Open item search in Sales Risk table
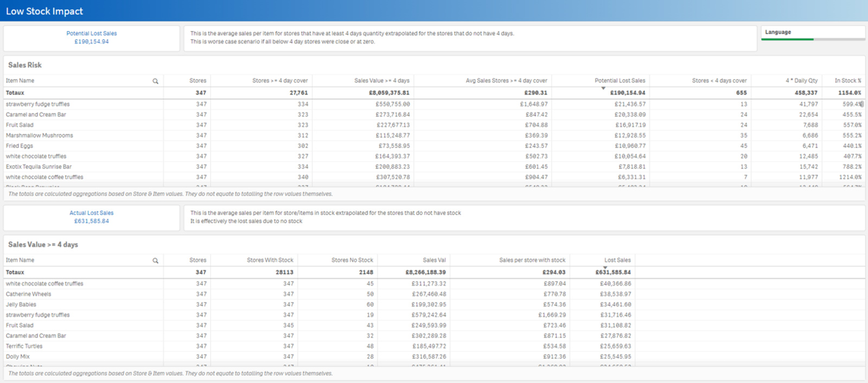This screenshot has width=868, height=383. [x=155, y=81]
